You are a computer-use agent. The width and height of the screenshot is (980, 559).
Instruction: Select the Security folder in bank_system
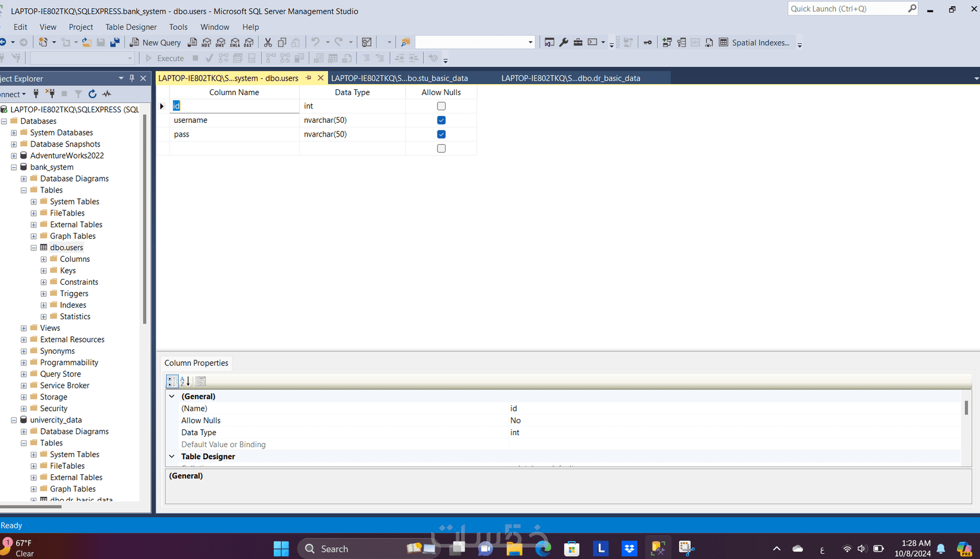click(x=54, y=409)
